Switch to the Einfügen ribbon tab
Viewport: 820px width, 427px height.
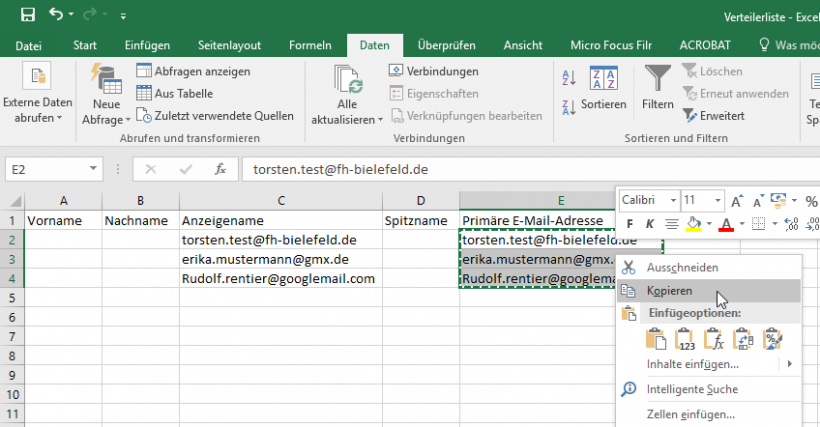pos(147,45)
